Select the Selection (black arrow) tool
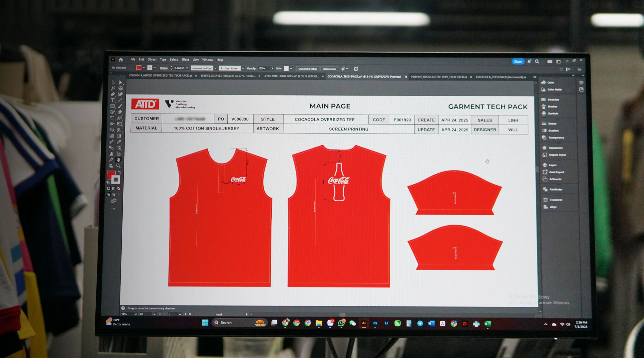This screenshot has height=358, width=644. point(113,82)
